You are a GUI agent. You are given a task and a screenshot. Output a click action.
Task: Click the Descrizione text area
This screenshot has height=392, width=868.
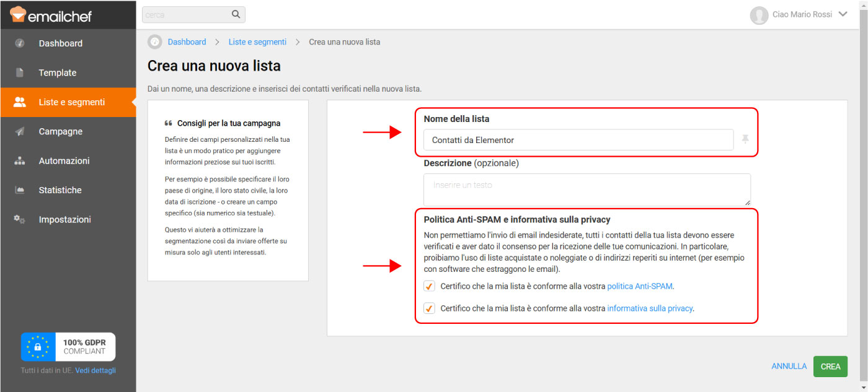pyautogui.click(x=587, y=189)
